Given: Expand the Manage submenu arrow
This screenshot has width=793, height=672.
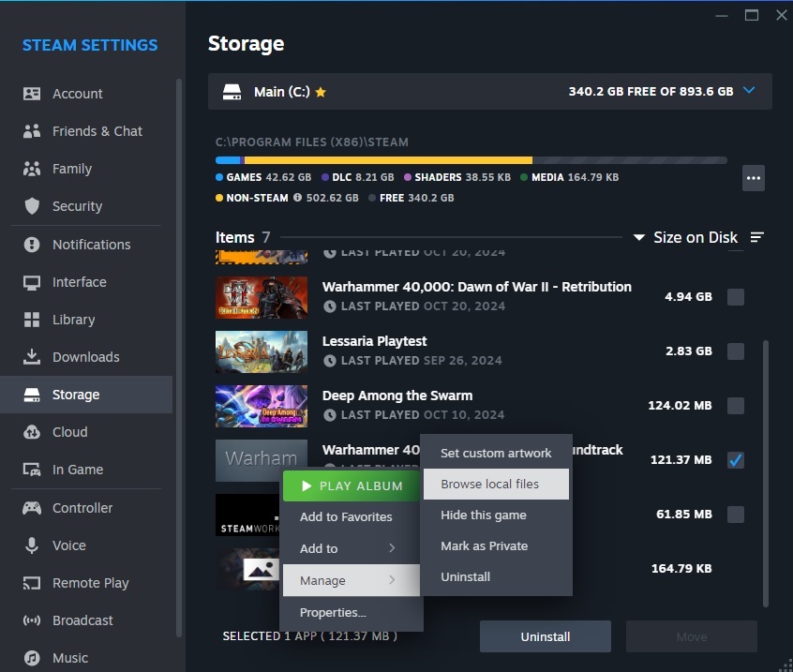Looking at the screenshot, I should coord(392,580).
